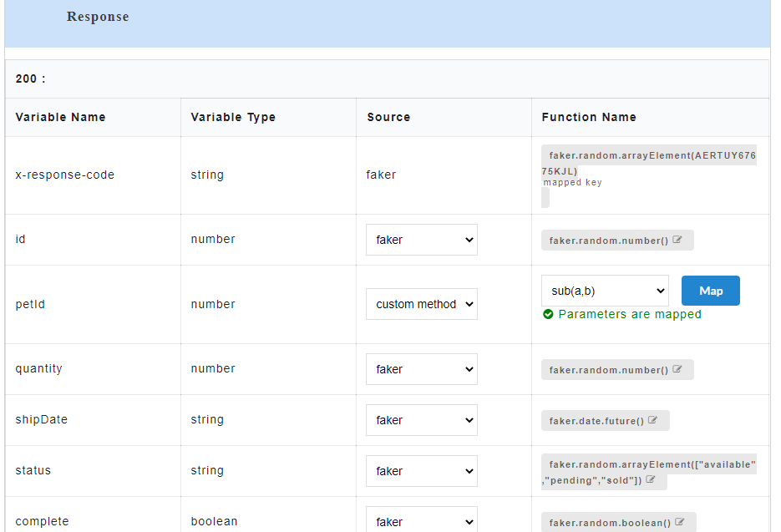Click edit icon for id faker.random.number()
Viewport: 781px width, 532px height.
click(677, 241)
